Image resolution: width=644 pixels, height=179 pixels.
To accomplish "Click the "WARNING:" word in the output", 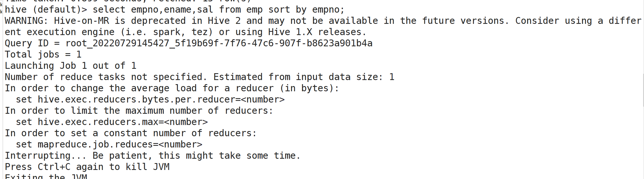I will click(26, 21).
